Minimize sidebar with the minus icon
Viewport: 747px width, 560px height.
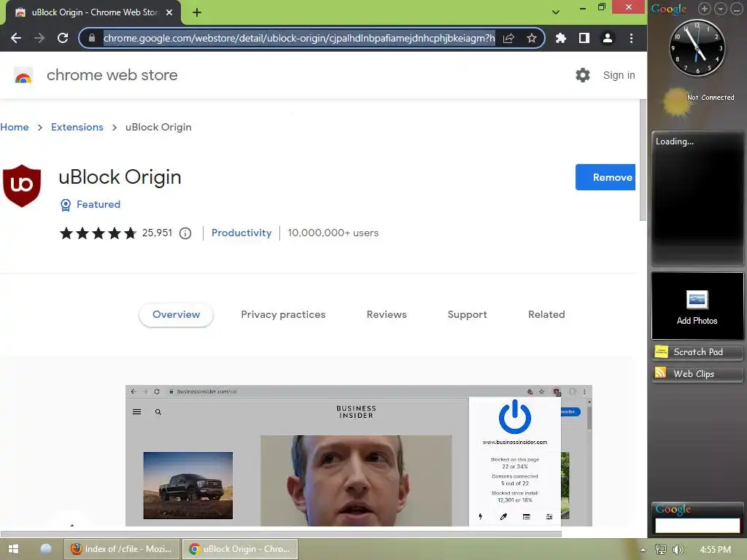[737, 9]
